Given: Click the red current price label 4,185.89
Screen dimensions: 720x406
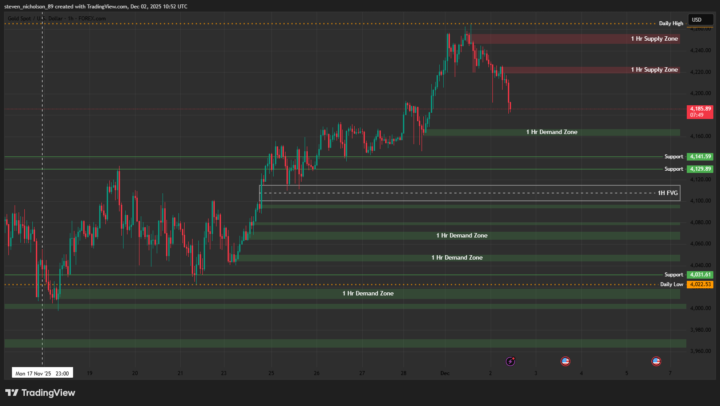Looking at the screenshot, I should (x=700, y=112).
